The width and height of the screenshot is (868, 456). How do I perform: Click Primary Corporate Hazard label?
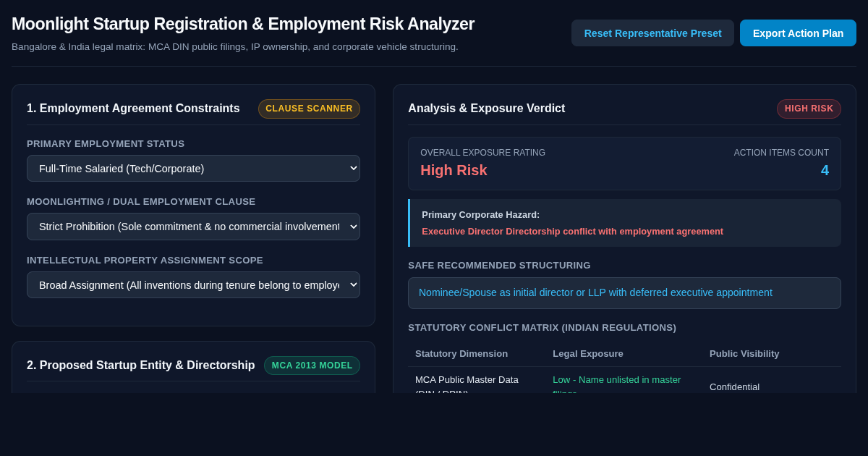481,215
